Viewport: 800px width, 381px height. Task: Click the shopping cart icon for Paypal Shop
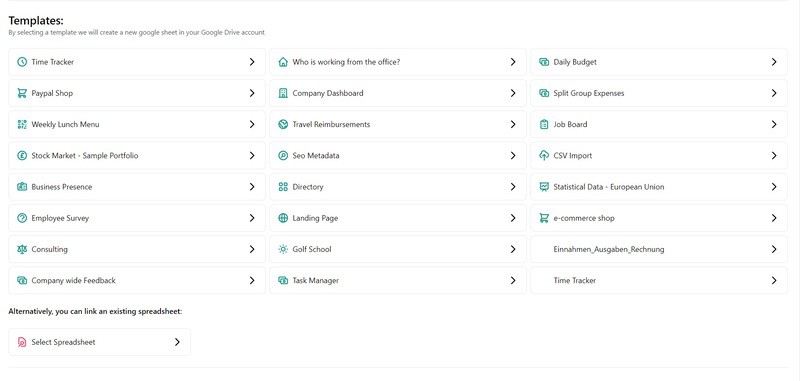coord(22,93)
